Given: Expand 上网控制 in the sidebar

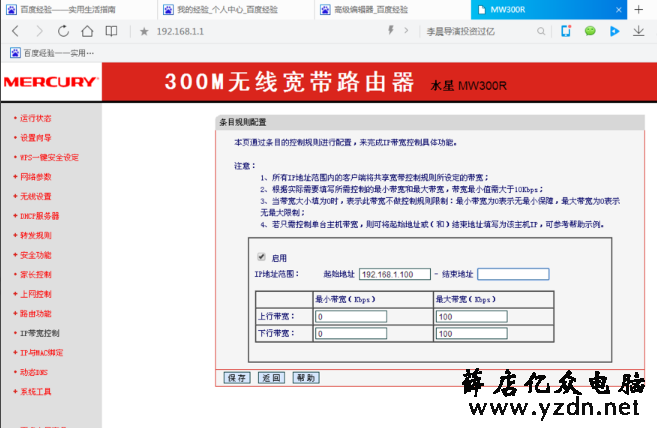Looking at the screenshot, I should click(x=35, y=294).
